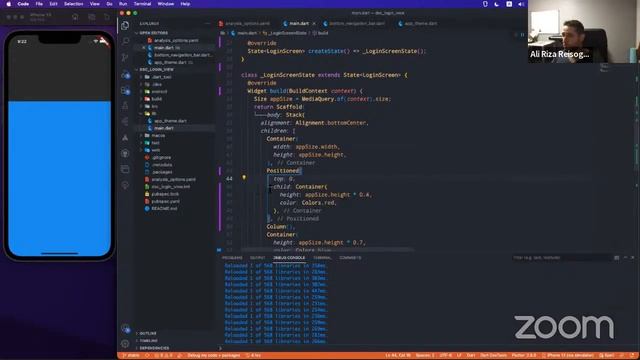Open the Explorer view in the activity bar
640x360 pixels.
[125, 25]
